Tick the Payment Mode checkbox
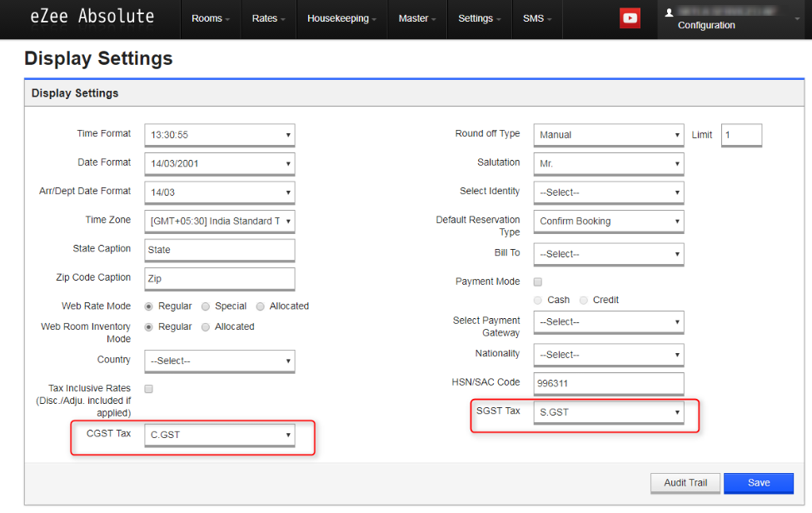Viewport: 812px width, 513px height. tap(538, 282)
